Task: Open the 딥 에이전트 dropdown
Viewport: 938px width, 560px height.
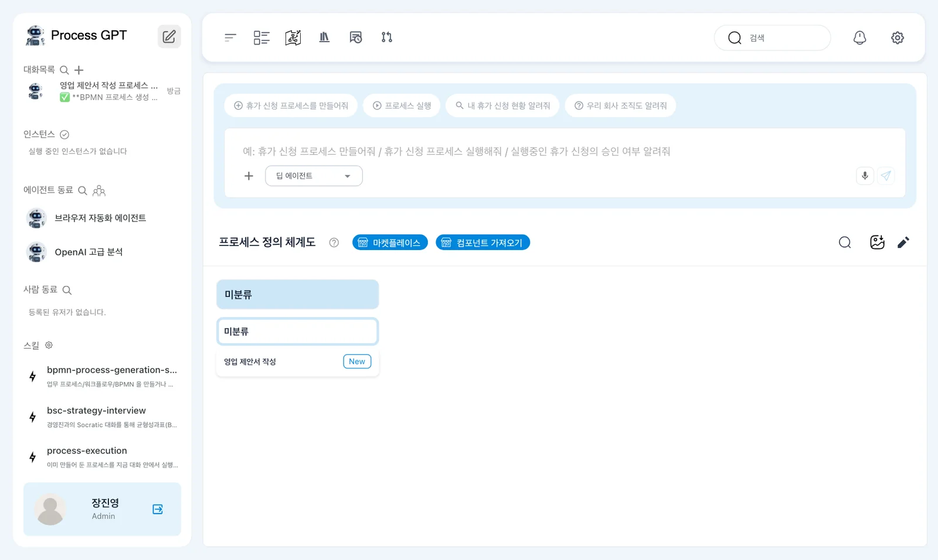Action: coord(314,176)
